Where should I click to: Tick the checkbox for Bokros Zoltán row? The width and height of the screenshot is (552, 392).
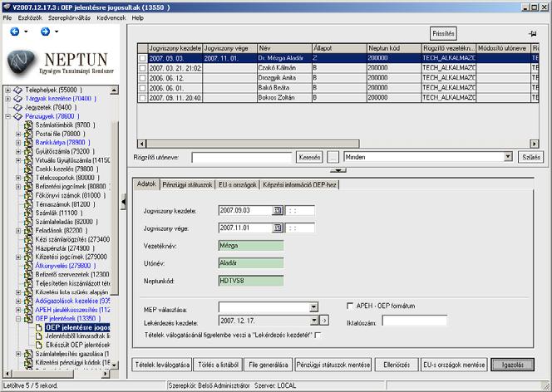pos(143,98)
